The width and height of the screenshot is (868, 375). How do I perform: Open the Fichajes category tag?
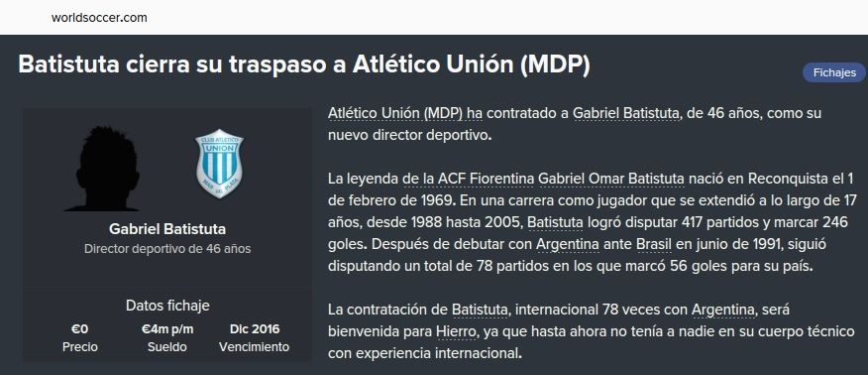click(x=834, y=72)
